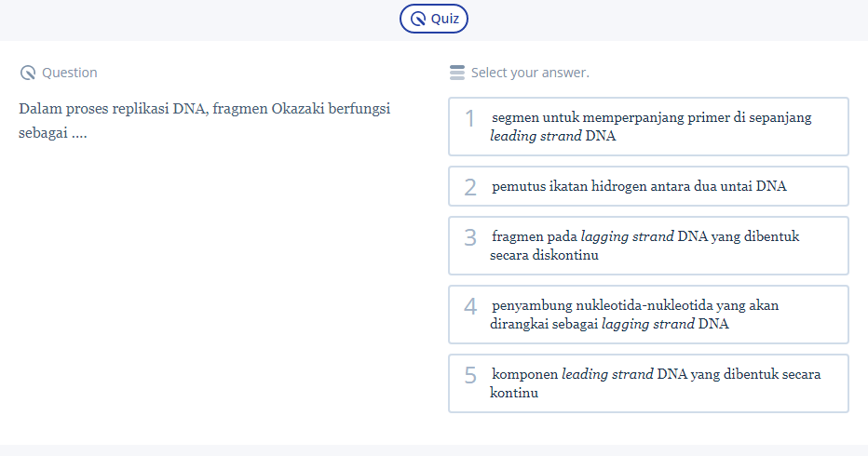Click italic "leading strand" in the first option

(536, 136)
